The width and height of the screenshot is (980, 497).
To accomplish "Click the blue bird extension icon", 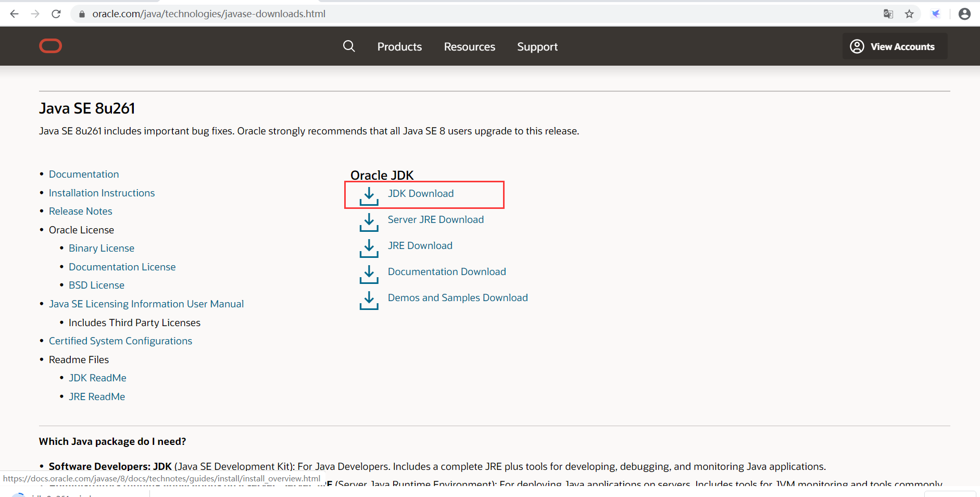I will point(936,14).
